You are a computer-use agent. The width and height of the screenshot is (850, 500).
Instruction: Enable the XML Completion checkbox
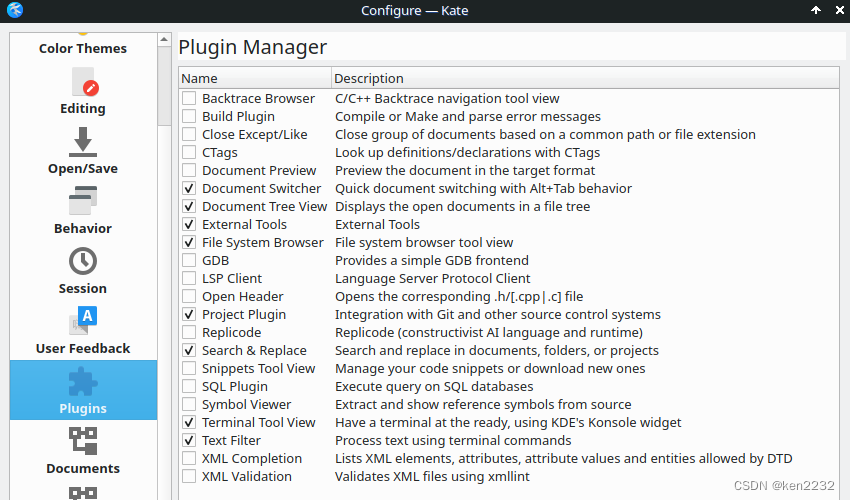click(189, 458)
